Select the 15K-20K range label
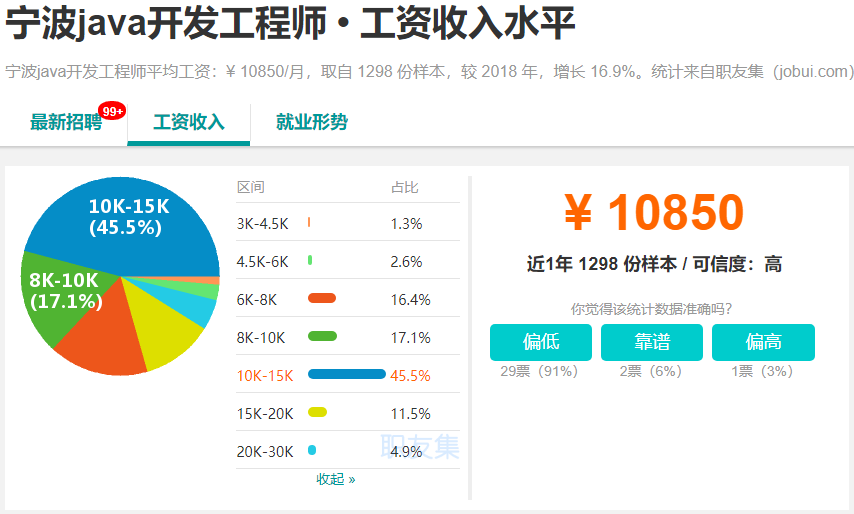The image size is (854, 514). click(x=265, y=414)
